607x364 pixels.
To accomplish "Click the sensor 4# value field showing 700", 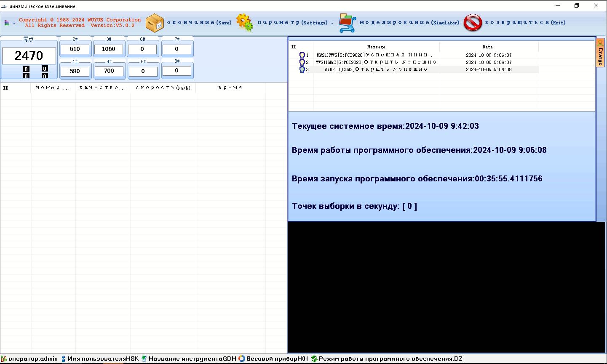I will pos(109,71).
